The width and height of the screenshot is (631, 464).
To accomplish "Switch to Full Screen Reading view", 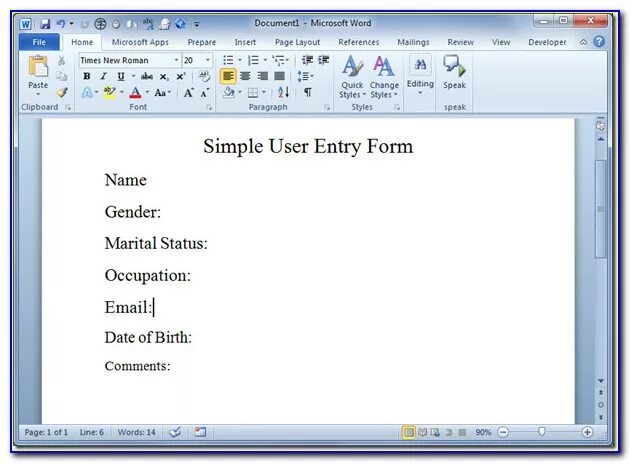I will 422,432.
